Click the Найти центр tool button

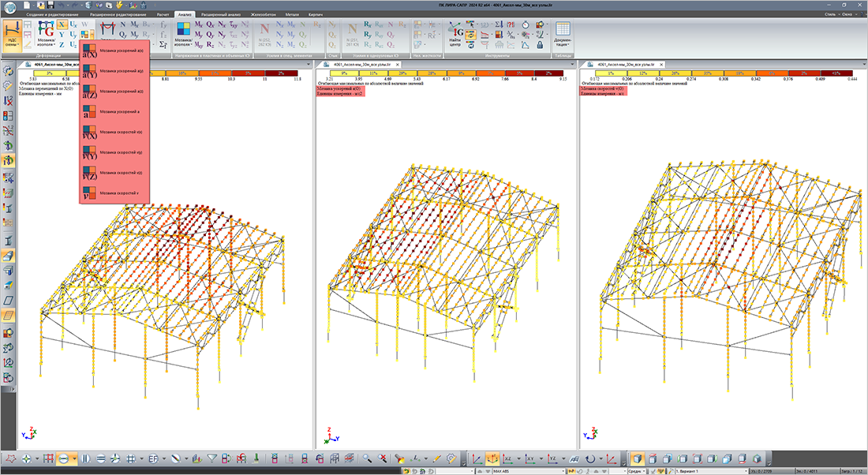tap(455, 35)
